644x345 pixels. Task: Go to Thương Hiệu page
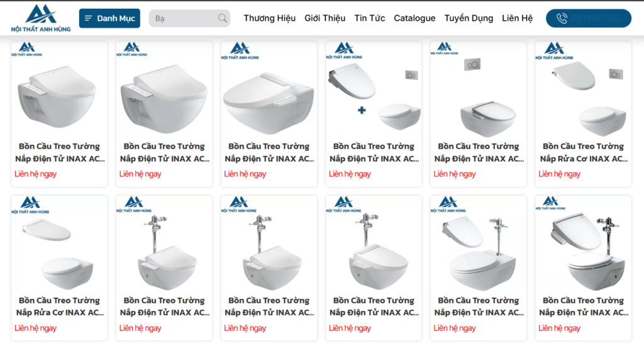[x=269, y=18]
